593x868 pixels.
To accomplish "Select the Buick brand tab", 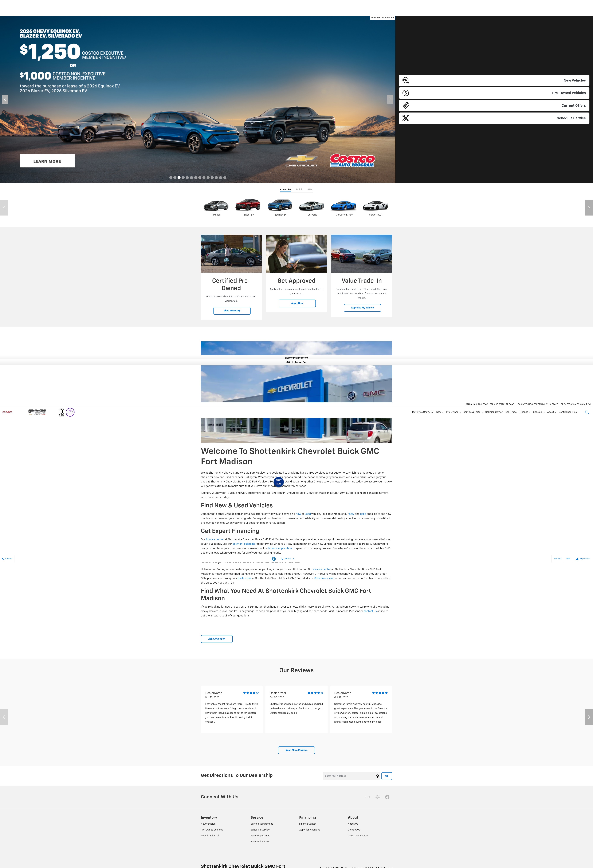I will (x=299, y=190).
